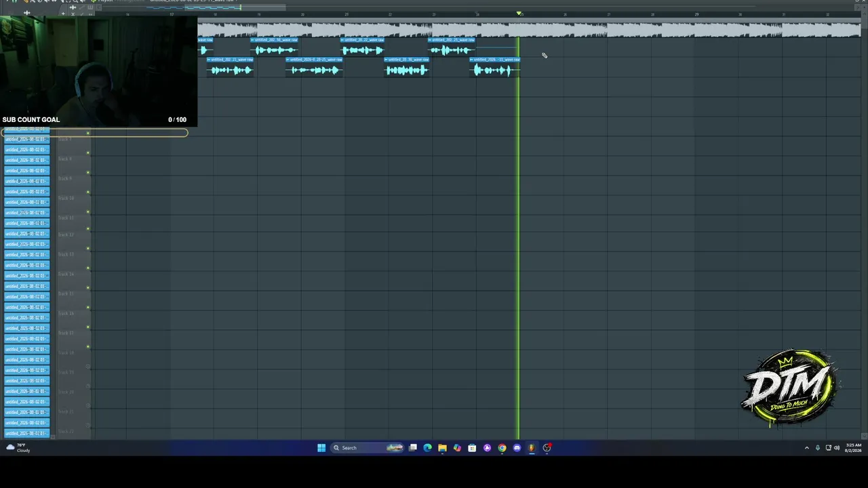868x488 pixels.
Task: Jump to bar 27 on the timeline ruler
Action: click(x=608, y=14)
